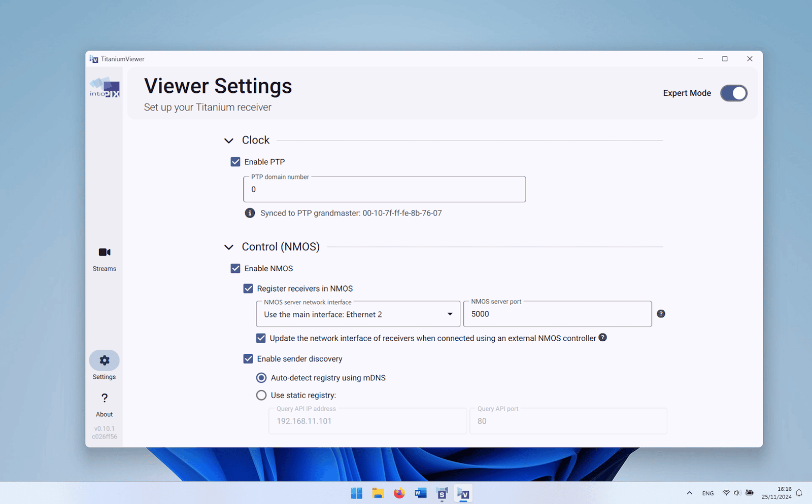Open the Windows Start menu

point(357,493)
